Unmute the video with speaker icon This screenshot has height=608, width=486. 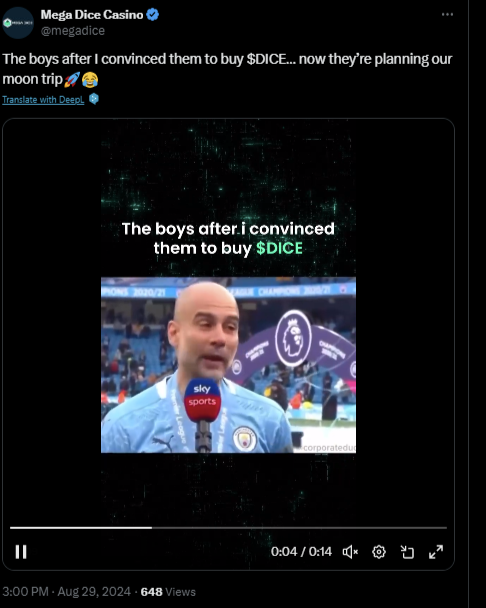click(350, 552)
